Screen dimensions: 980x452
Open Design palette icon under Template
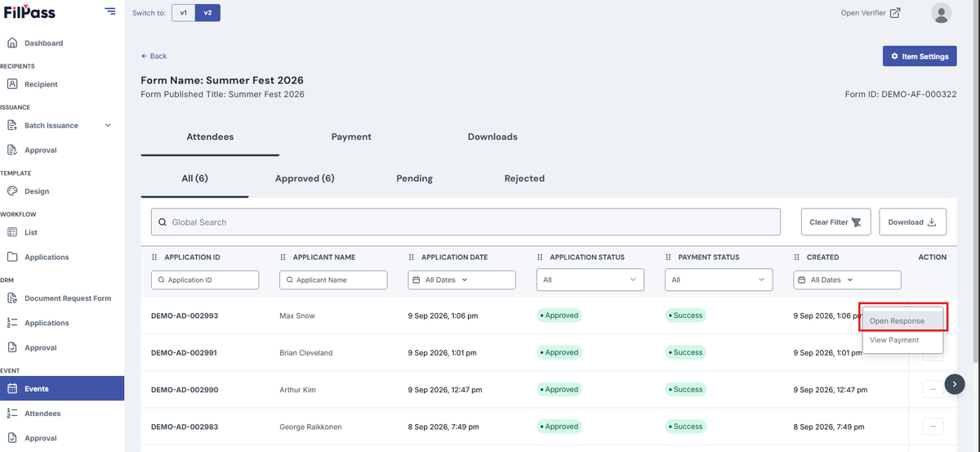pyautogui.click(x=11, y=191)
